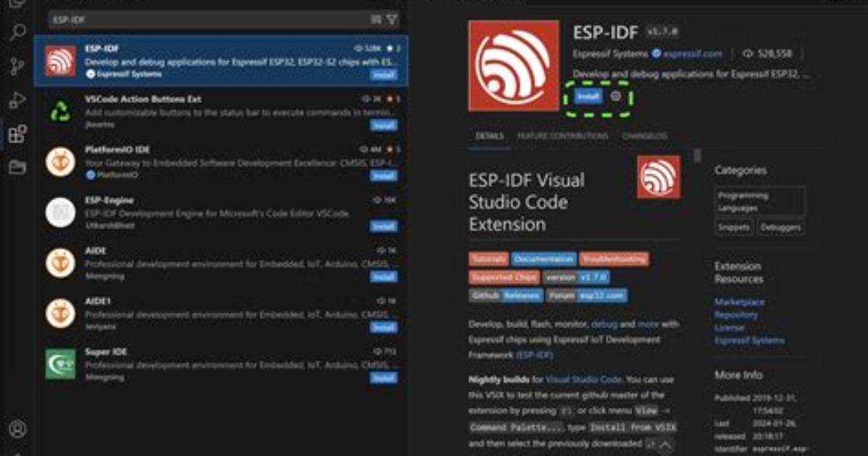Click the Supported Chips badge
Image resolution: width=868 pixels, height=456 pixels.
point(504,277)
